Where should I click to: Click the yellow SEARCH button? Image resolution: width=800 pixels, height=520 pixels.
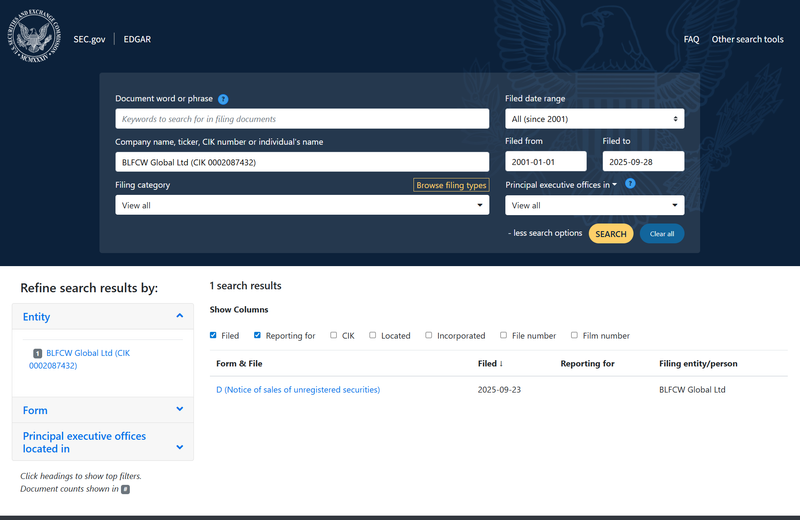click(611, 234)
